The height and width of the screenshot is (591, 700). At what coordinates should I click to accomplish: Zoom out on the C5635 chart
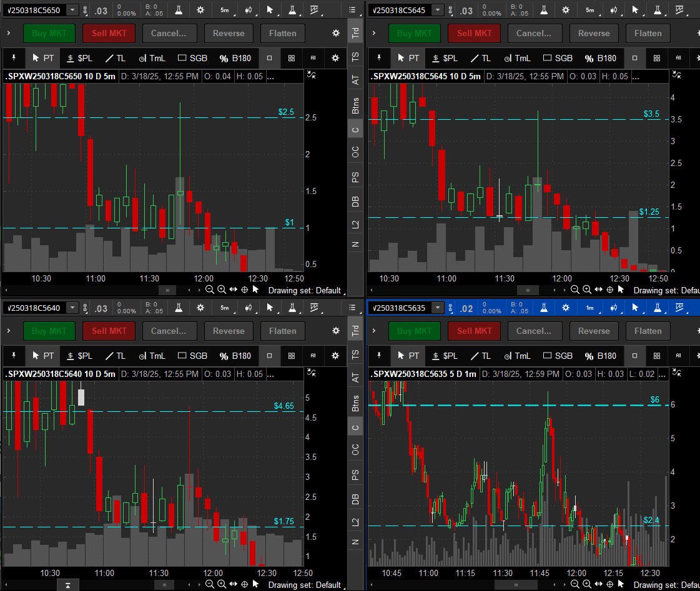tap(575, 584)
